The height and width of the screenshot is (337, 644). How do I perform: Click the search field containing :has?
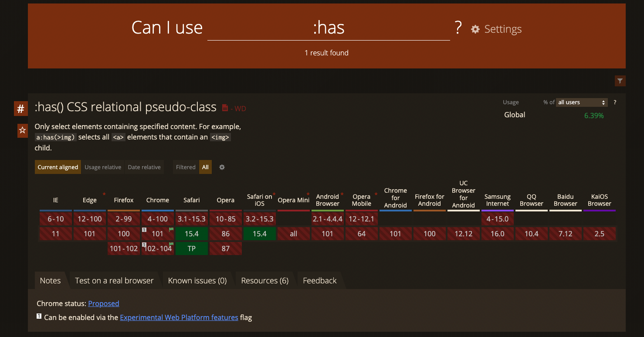click(x=329, y=28)
